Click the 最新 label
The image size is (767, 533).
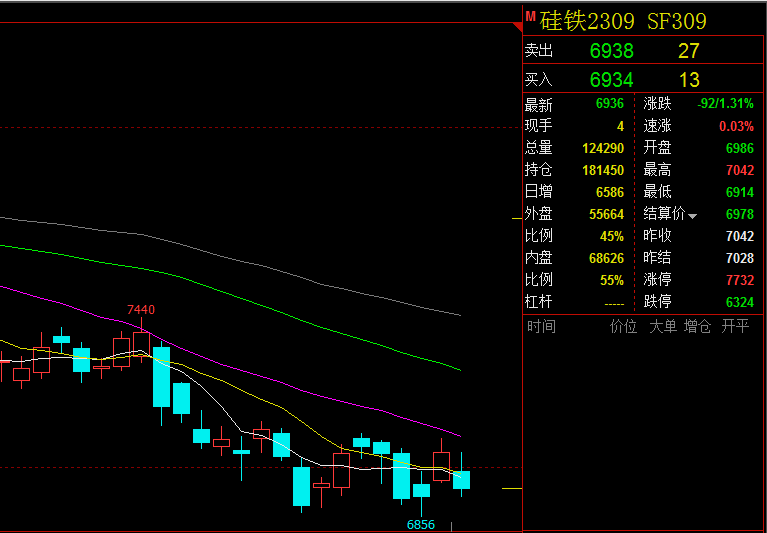(x=539, y=104)
